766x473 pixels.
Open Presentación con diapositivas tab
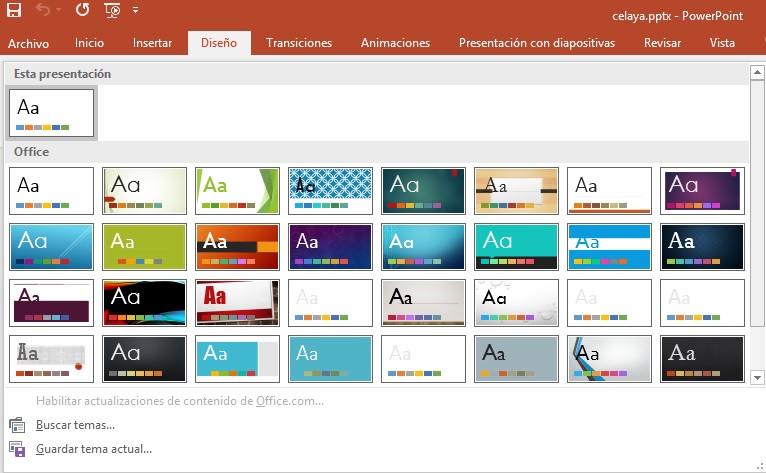click(x=536, y=43)
